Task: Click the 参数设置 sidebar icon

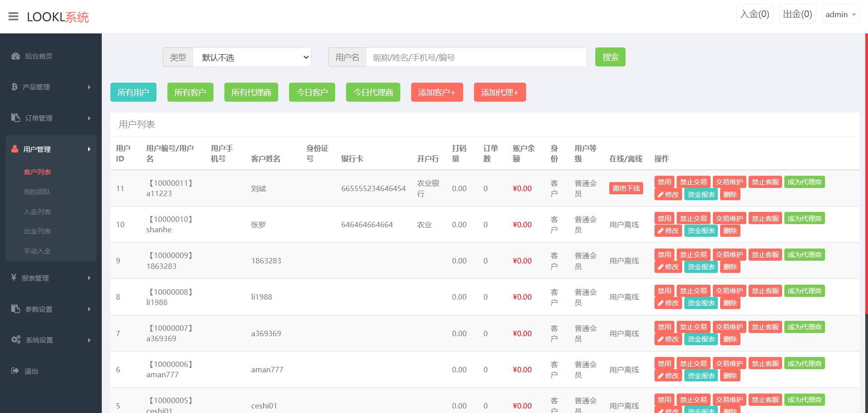Action: click(x=16, y=309)
